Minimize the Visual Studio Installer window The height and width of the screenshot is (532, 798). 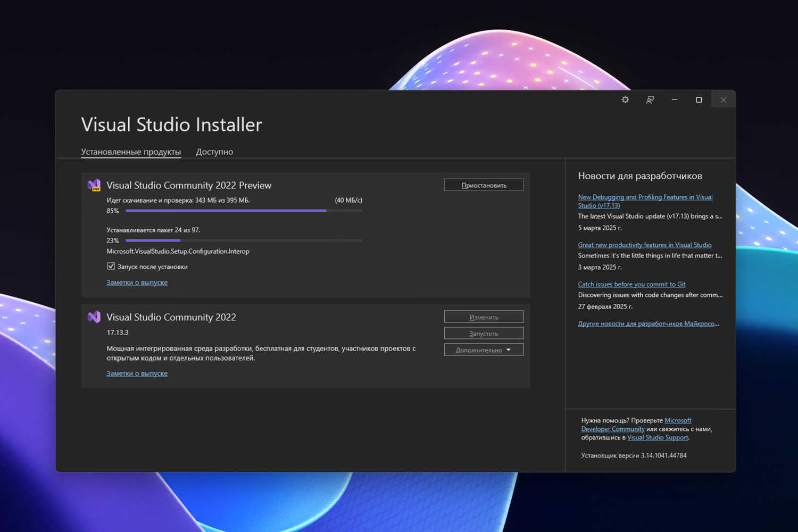point(674,100)
